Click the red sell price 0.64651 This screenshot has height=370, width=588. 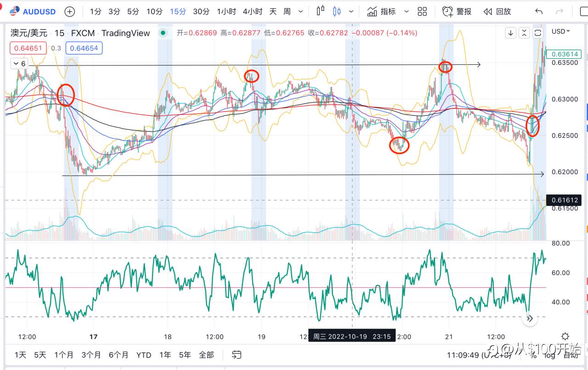click(x=28, y=48)
